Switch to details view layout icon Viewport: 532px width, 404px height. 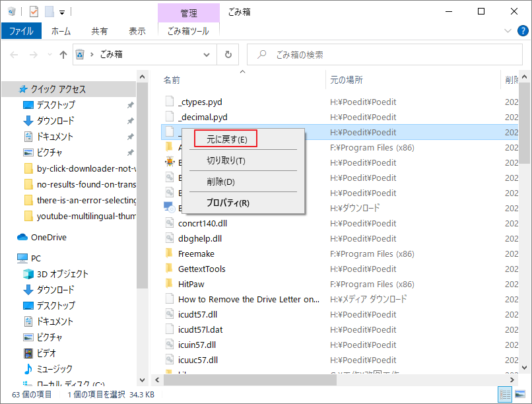click(x=504, y=394)
